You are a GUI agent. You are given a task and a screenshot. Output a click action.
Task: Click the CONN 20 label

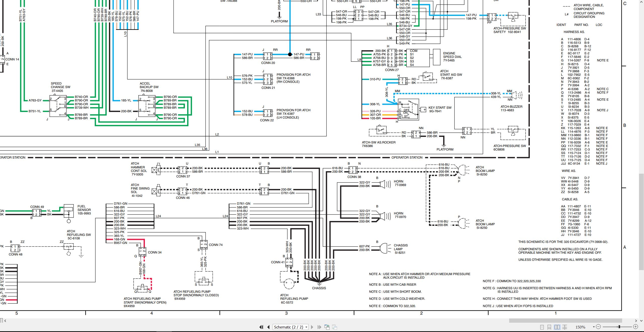pos(268,63)
